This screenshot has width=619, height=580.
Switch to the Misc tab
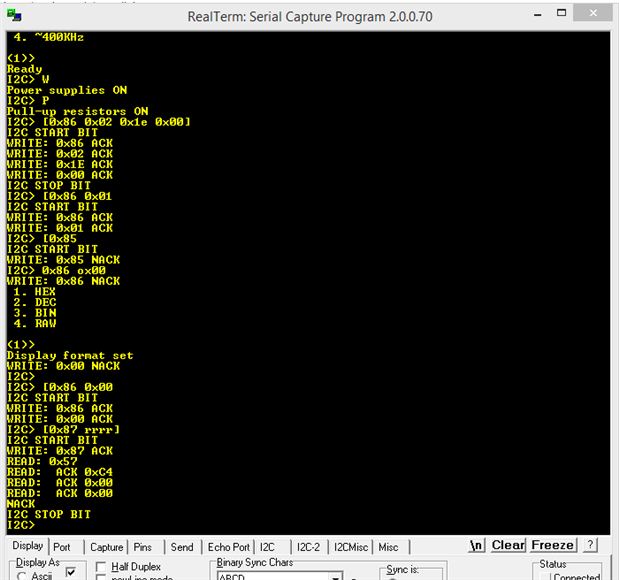[x=388, y=547]
